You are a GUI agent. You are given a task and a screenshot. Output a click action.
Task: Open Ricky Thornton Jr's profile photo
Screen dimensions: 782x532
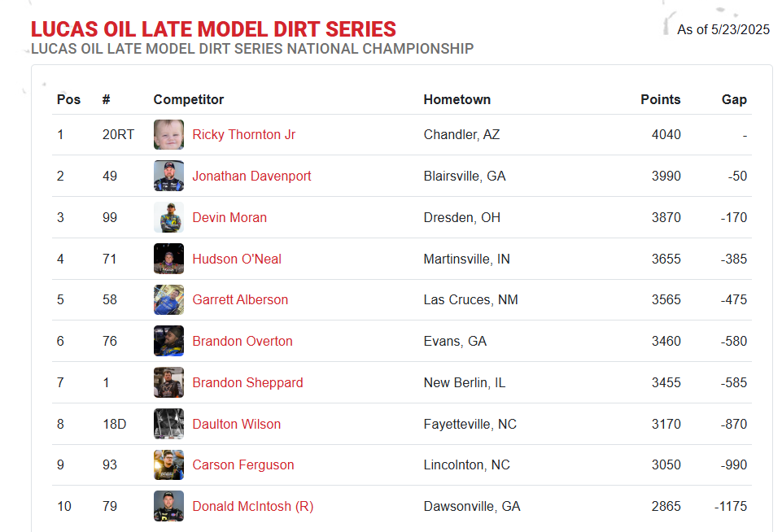pyautogui.click(x=168, y=134)
